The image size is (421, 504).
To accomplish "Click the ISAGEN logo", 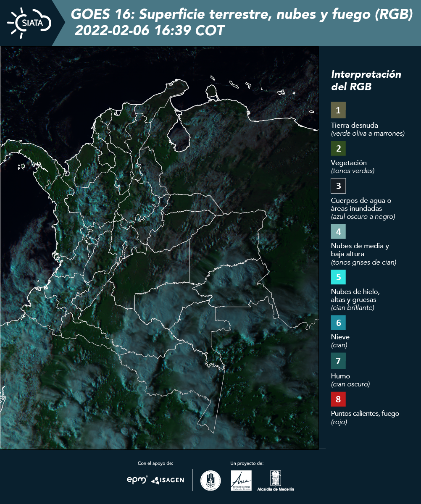I will (168, 480).
